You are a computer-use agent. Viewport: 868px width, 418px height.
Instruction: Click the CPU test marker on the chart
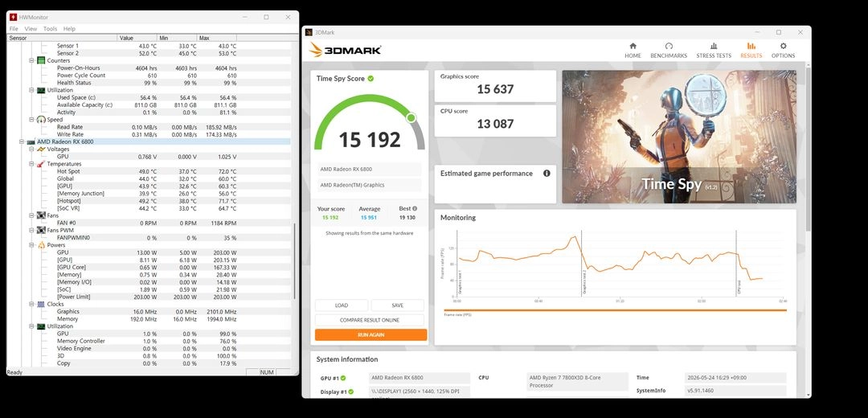[736, 264]
